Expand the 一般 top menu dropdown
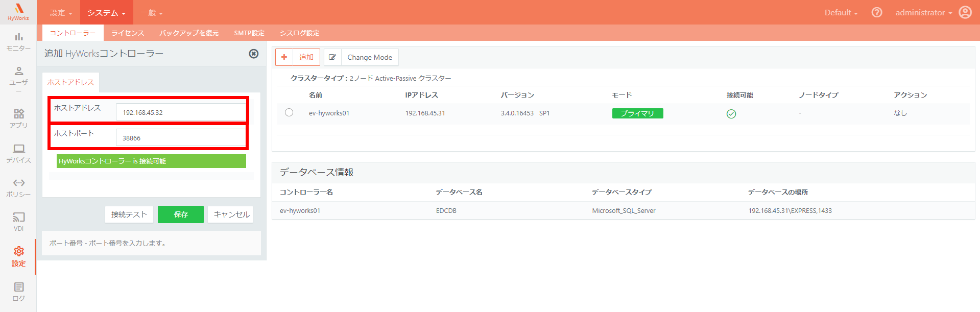 tap(152, 12)
